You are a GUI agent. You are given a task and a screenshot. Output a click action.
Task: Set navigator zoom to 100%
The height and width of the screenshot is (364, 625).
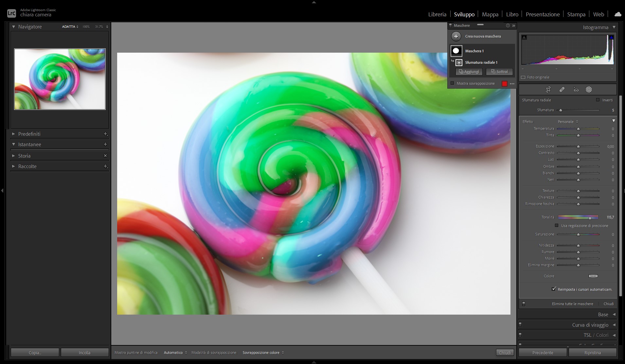click(86, 27)
